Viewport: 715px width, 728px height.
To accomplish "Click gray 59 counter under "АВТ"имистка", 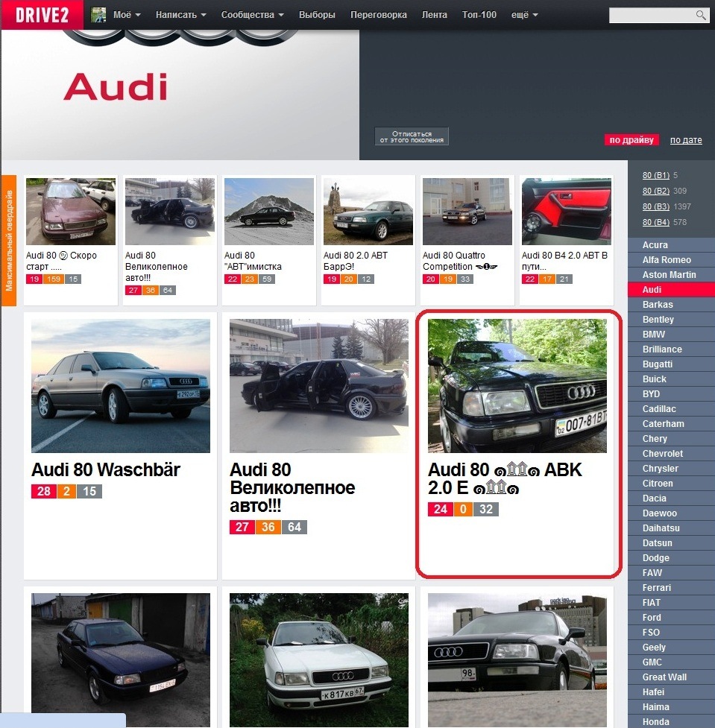I will 267,279.
